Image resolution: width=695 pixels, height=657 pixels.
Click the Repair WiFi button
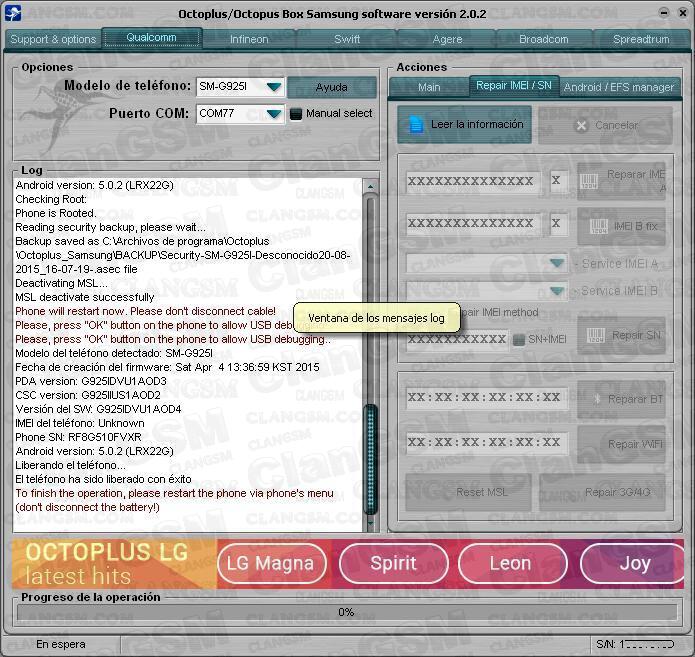pos(622,444)
